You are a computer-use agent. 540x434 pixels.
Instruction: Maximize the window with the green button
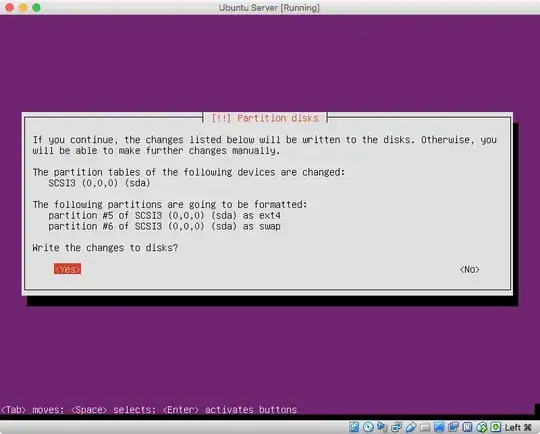pyautogui.click(x=36, y=7)
